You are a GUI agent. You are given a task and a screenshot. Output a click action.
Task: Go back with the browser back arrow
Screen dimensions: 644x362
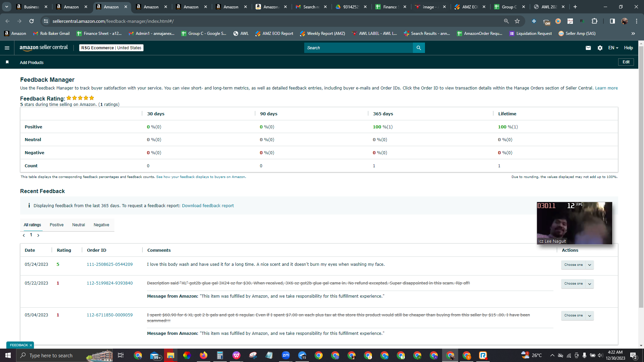pos(7,21)
